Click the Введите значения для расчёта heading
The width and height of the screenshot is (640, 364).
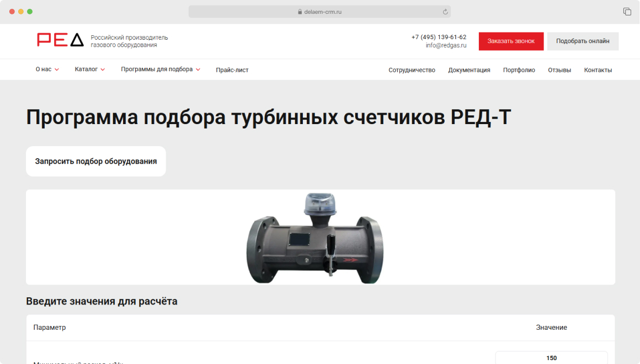point(102,301)
